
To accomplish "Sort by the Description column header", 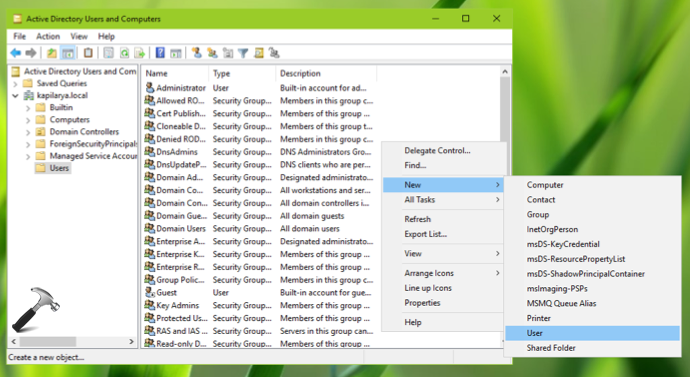I will (326, 73).
